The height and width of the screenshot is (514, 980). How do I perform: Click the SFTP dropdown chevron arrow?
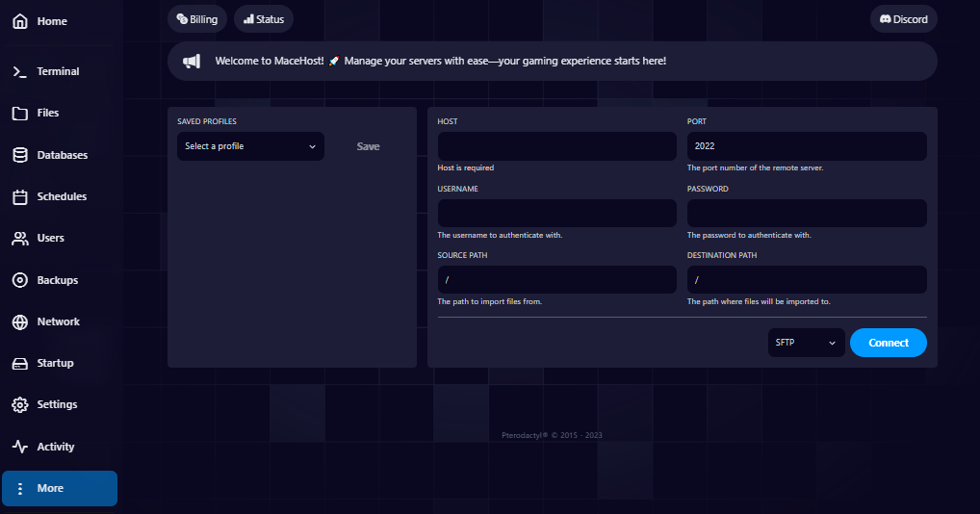tap(832, 343)
